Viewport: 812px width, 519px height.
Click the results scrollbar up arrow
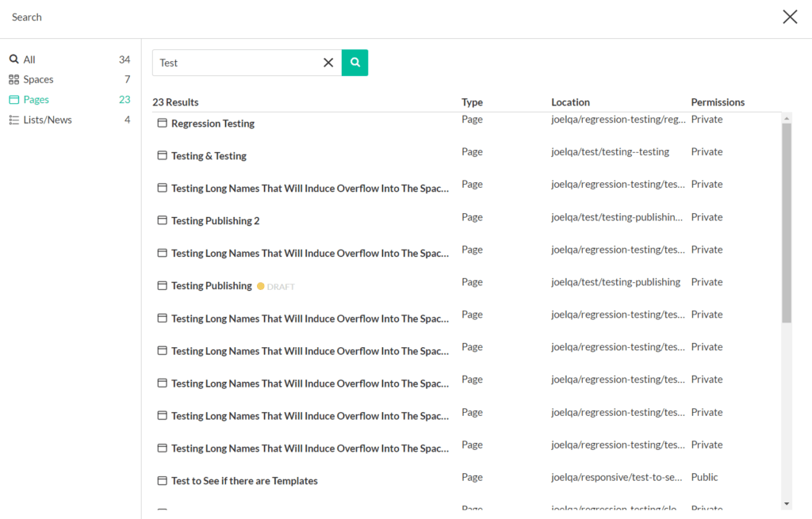(x=787, y=119)
